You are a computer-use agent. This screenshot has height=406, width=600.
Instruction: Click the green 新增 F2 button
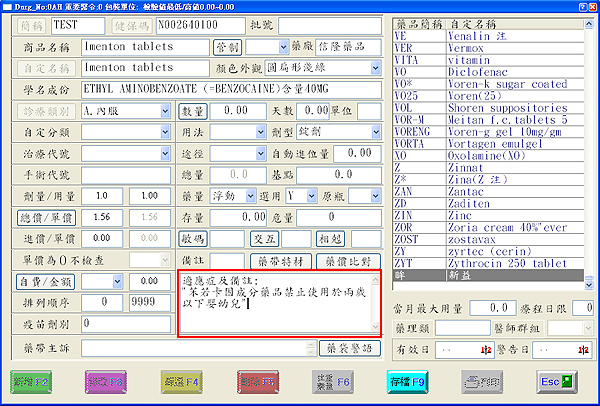[35, 381]
